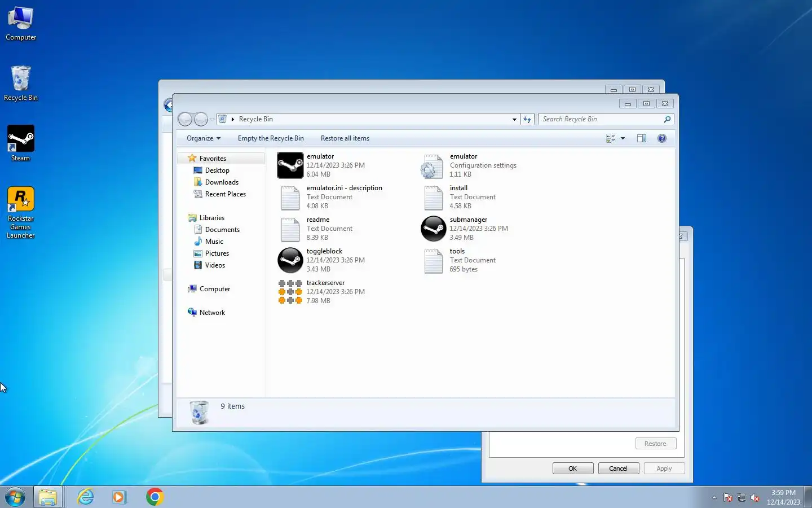
Task: Click the Action Center flag tray icon
Action: pos(728,497)
